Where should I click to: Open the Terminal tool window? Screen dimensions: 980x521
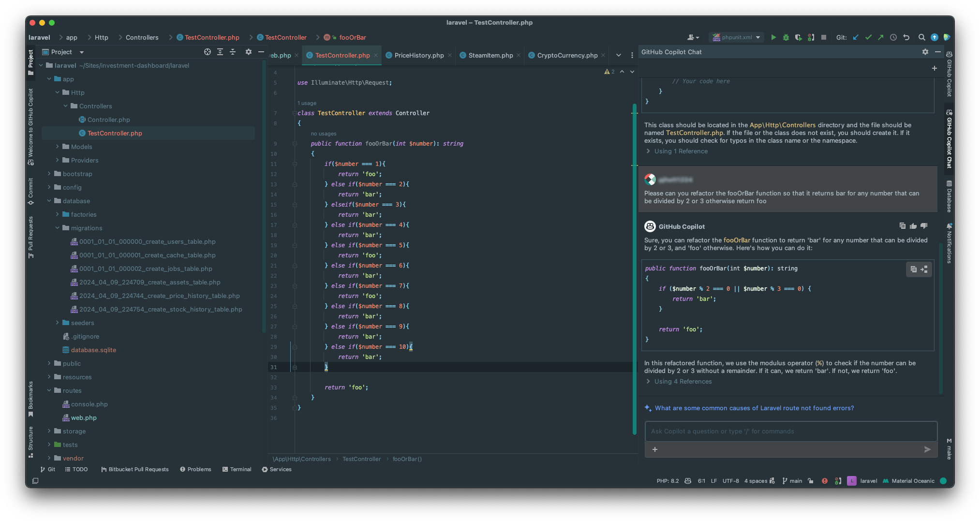click(237, 469)
